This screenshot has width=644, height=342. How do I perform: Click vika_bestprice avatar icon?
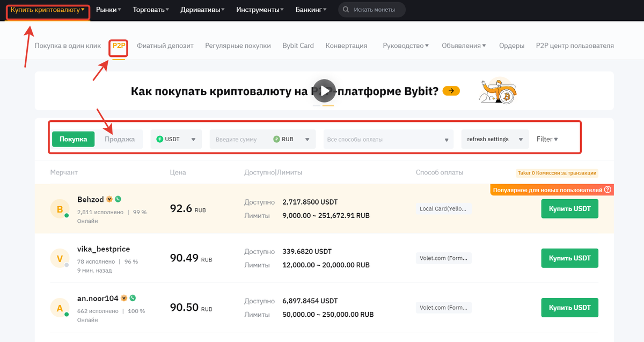[x=60, y=258]
